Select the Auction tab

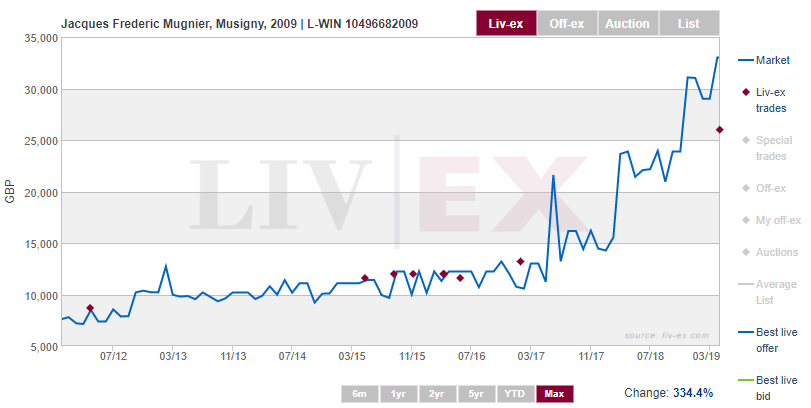627,24
